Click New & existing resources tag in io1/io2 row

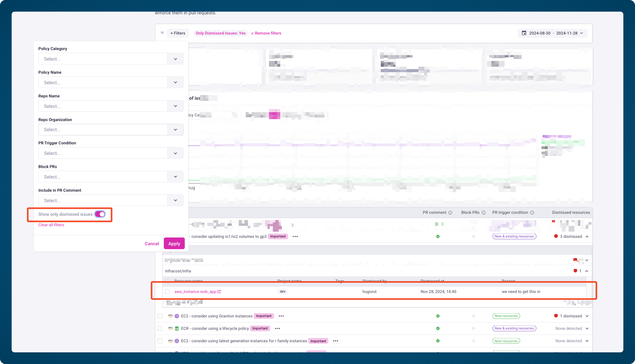(x=514, y=236)
